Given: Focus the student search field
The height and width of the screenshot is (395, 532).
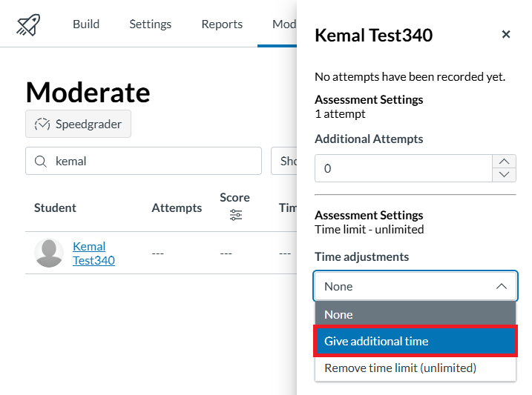Looking at the screenshot, I should tap(152, 161).
